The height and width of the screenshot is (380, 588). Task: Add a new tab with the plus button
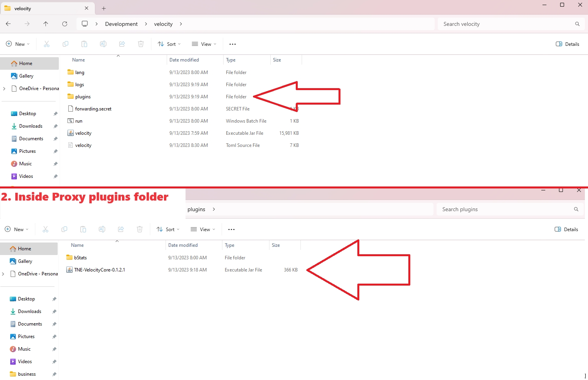point(104,8)
